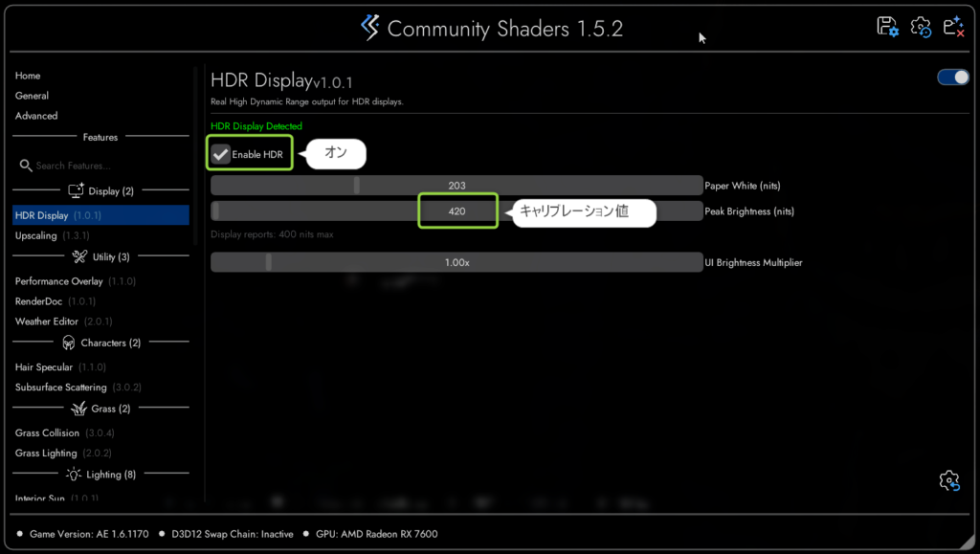
Task: Click the Utility category tools icon
Action: tap(80, 256)
